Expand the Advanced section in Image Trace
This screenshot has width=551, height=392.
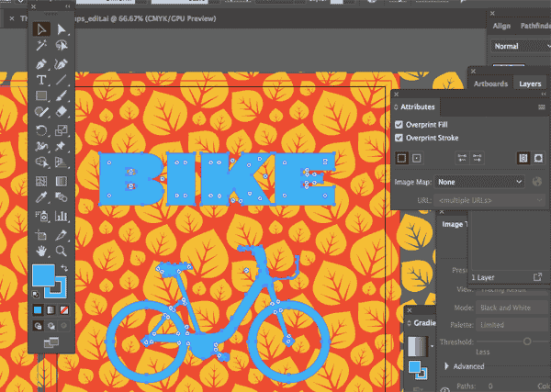pos(446,366)
